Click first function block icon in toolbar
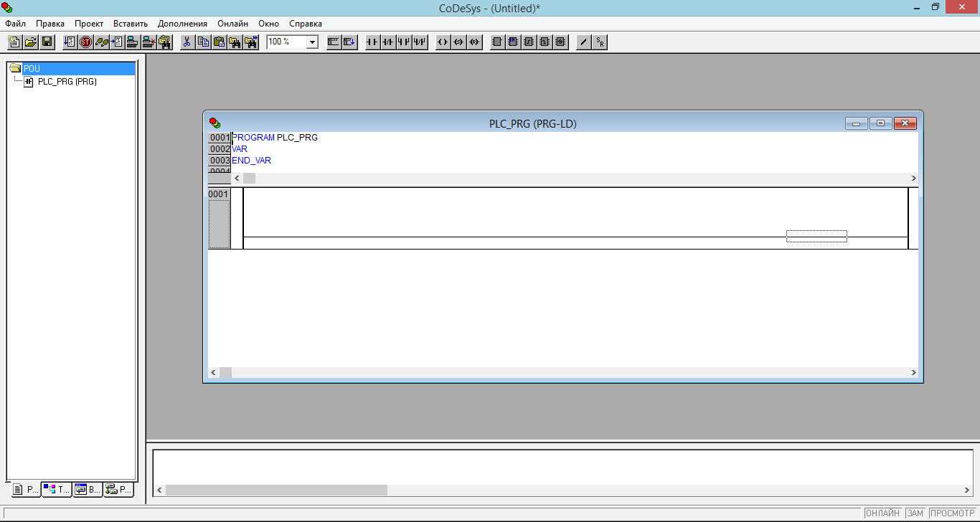Viewport: 980px width, 522px height. click(x=497, y=42)
